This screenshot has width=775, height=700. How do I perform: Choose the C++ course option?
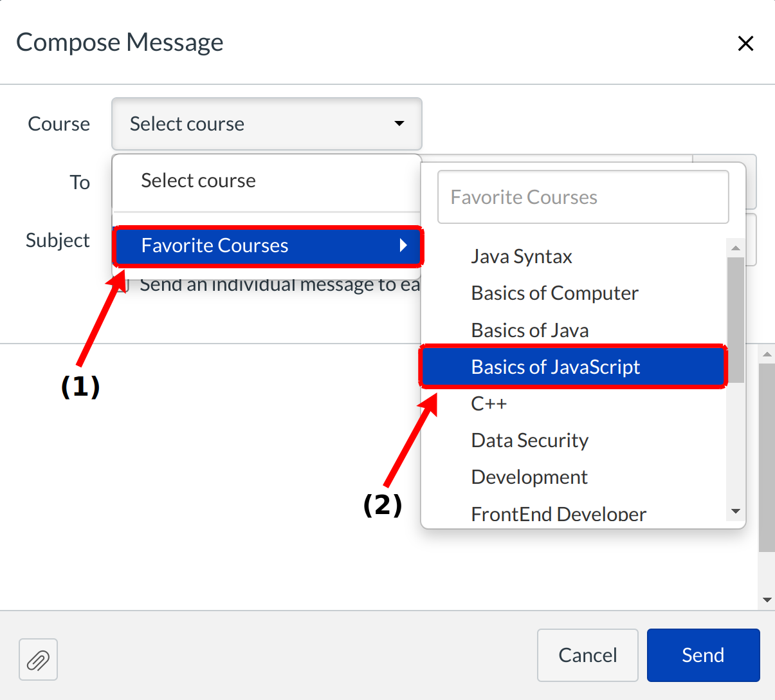[489, 404]
